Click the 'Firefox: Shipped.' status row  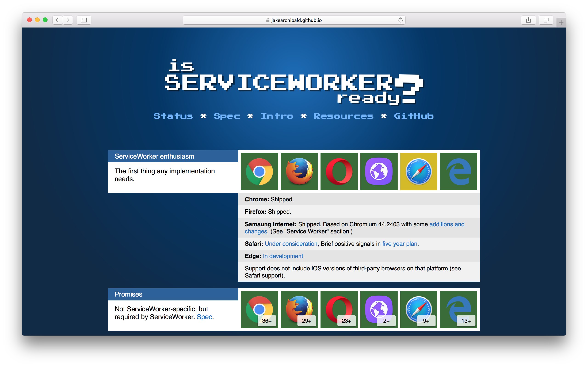pos(359,212)
